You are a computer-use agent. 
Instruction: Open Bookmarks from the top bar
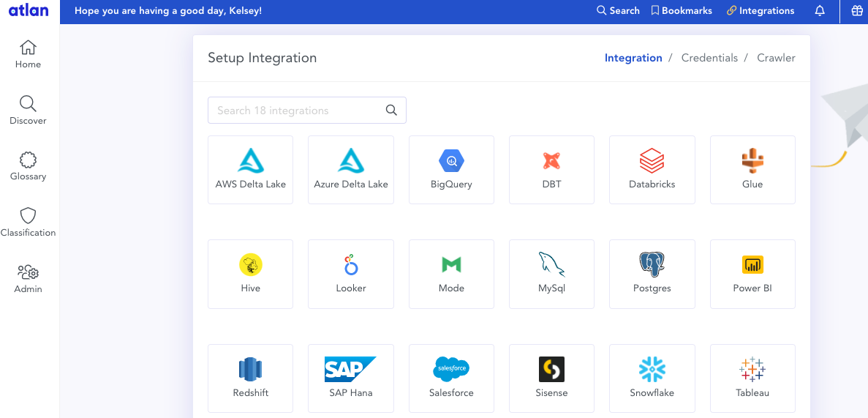(x=682, y=10)
